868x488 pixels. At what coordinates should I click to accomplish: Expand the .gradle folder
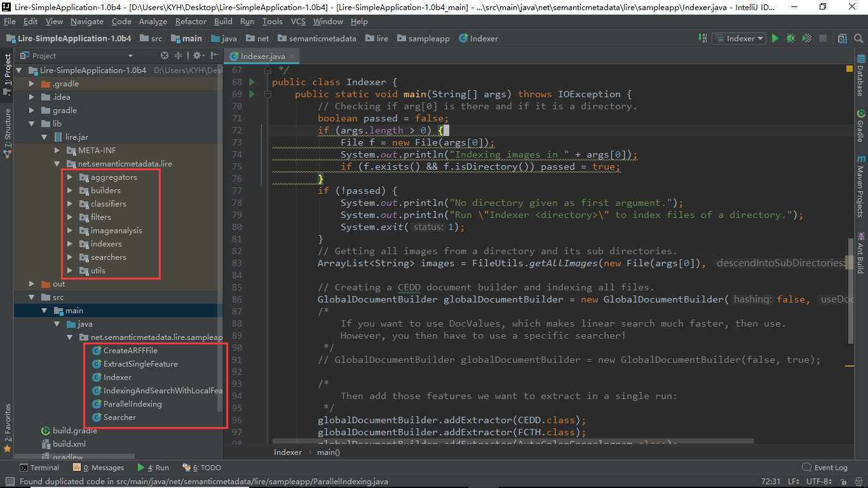click(x=32, y=83)
